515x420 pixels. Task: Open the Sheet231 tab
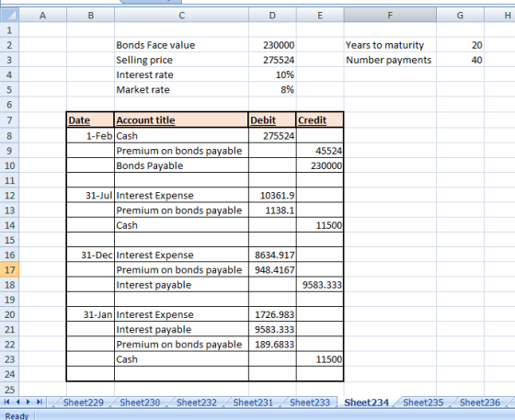pos(253,403)
